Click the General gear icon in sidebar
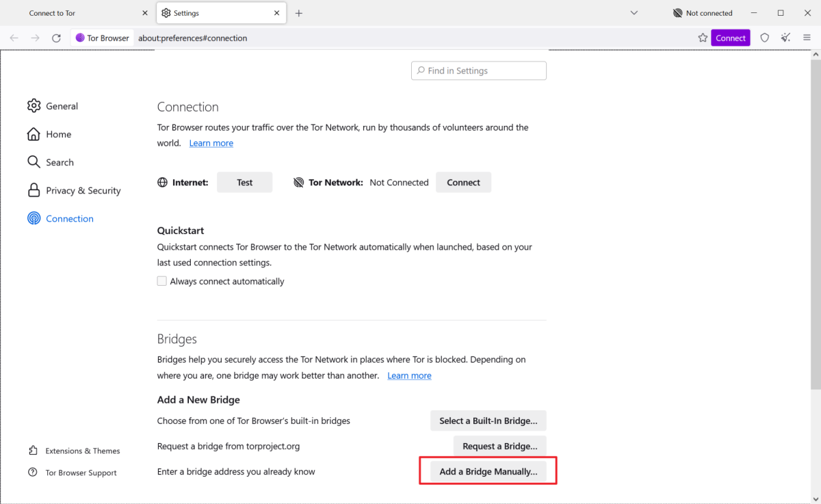The image size is (821, 504). point(34,106)
